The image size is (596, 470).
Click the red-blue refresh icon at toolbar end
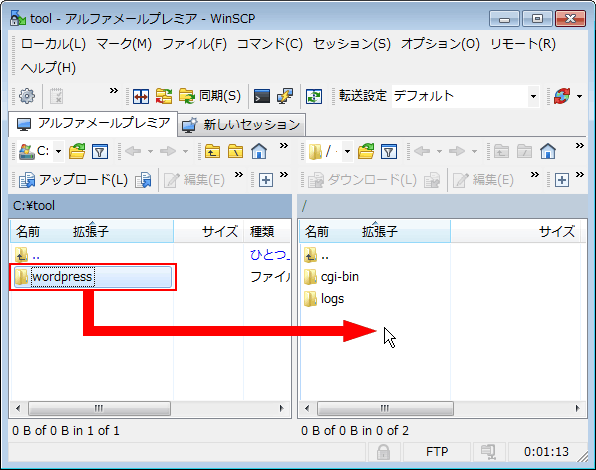coord(562,96)
